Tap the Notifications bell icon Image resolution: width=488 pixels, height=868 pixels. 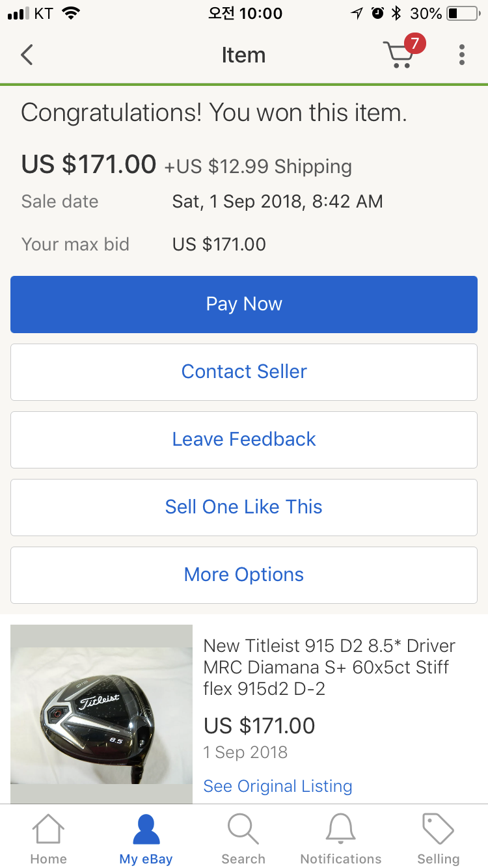click(x=340, y=830)
